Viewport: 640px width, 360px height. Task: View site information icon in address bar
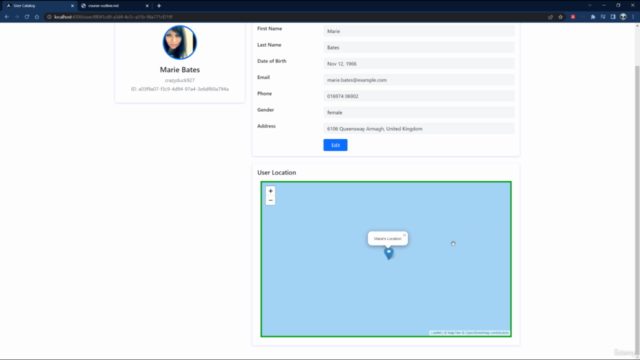point(49,17)
